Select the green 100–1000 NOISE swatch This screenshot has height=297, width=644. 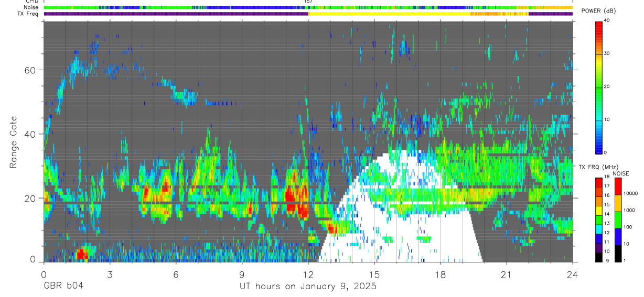(x=617, y=220)
